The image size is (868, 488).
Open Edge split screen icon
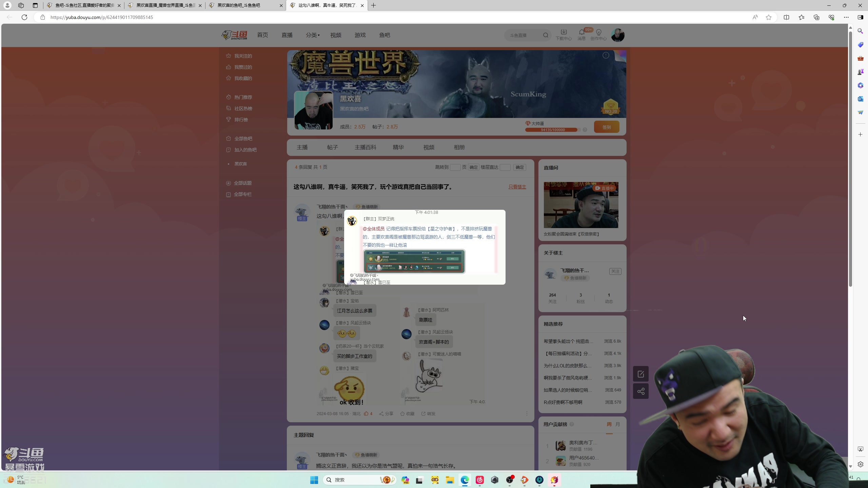(786, 17)
